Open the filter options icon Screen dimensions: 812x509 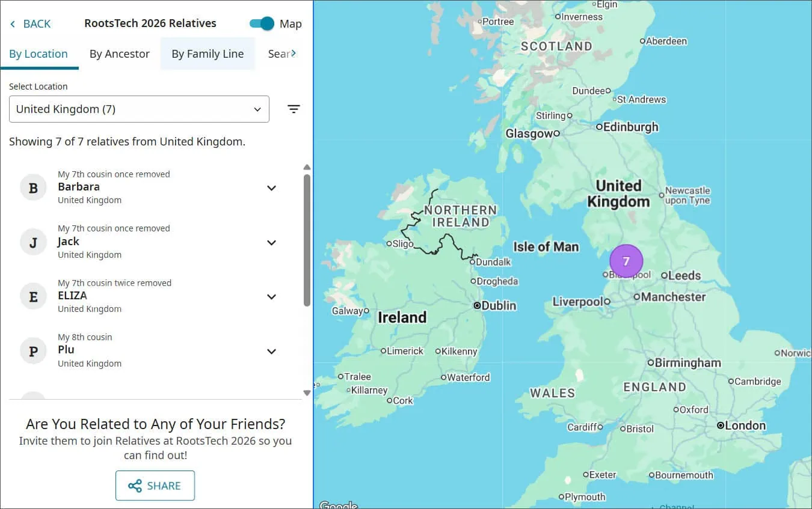click(x=294, y=109)
